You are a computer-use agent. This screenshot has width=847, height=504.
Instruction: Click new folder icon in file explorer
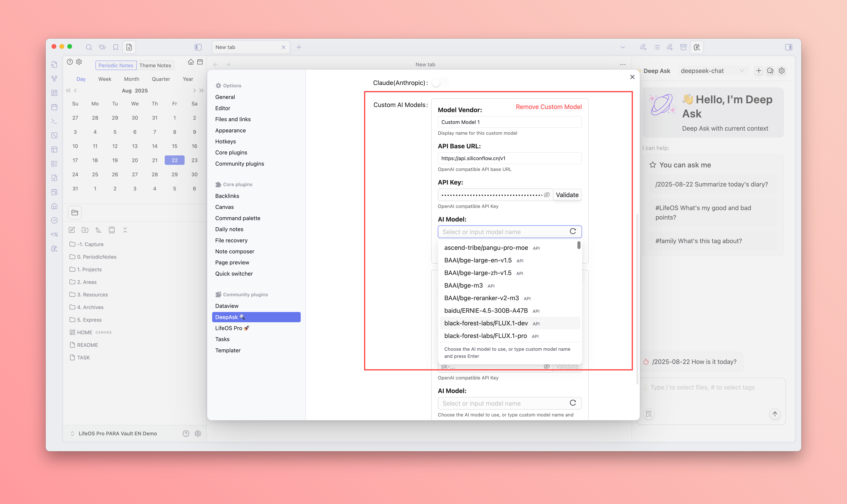click(x=85, y=230)
